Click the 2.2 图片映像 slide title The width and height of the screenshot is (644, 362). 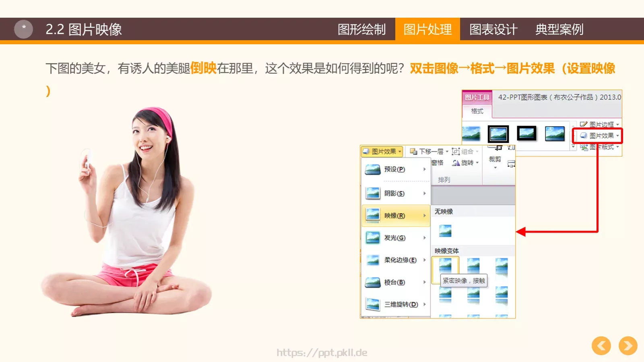(84, 29)
